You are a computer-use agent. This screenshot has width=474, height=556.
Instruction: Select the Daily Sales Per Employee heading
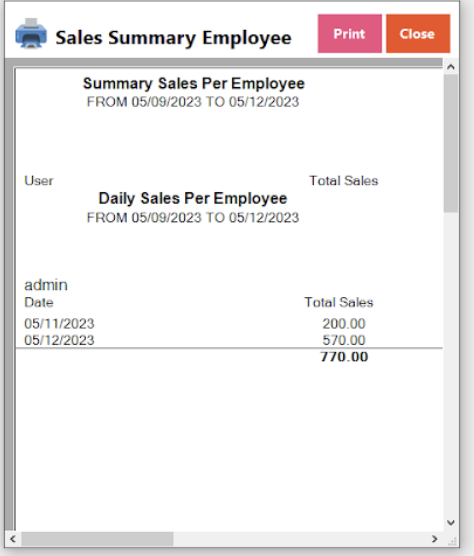click(x=193, y=198)
